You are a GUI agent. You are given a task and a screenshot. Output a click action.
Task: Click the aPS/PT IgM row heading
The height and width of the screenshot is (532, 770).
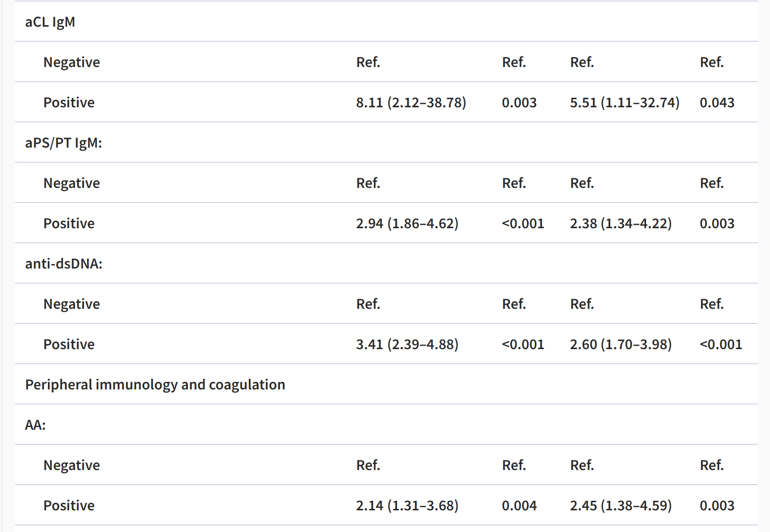63,143
